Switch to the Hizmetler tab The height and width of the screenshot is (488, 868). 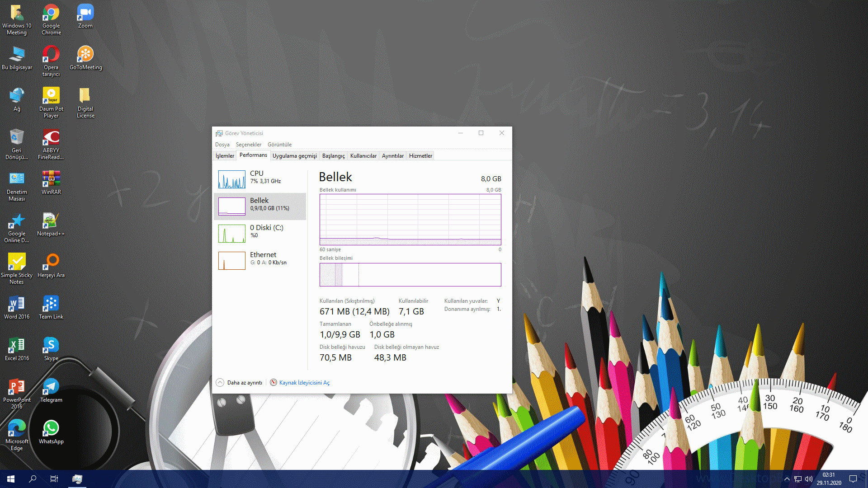[x=420, y=156]
